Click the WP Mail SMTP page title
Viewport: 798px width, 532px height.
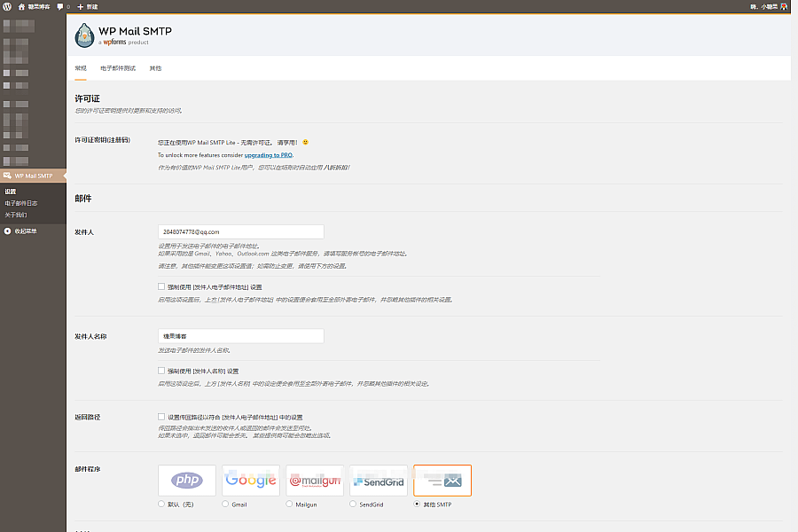coord(135,31)
